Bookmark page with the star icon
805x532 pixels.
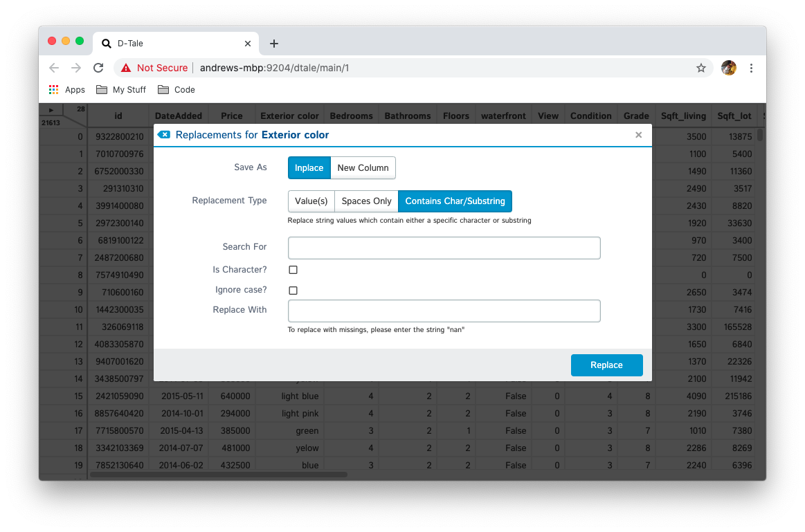[x=700, y=68]
